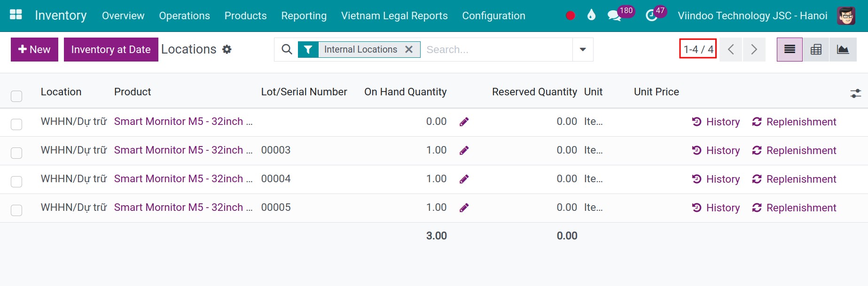Select the row with lot 00004
Viewport: 868px width, 286px height.
(16, 181)
